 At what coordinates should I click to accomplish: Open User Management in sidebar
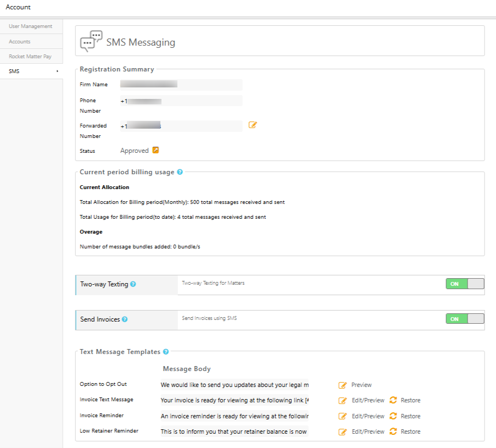coord(31,26)
